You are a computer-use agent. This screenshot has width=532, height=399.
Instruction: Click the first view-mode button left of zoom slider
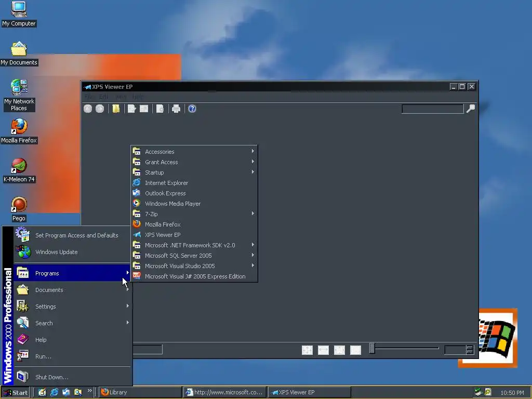point(307,350)
